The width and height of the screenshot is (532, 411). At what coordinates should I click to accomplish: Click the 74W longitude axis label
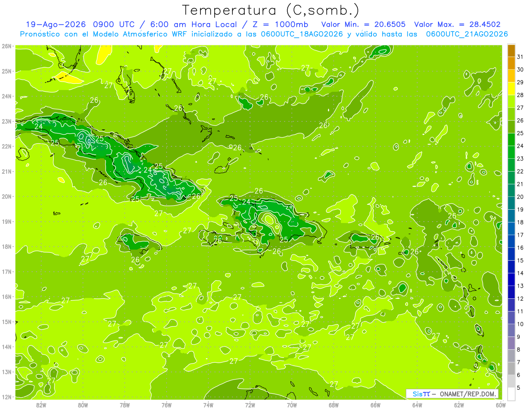click(208, 405)
